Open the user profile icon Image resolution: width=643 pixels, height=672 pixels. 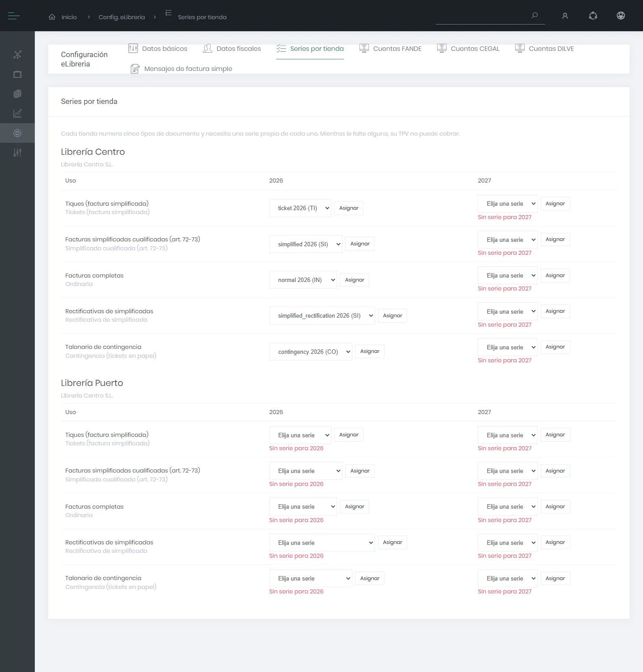tap(565, 16)
